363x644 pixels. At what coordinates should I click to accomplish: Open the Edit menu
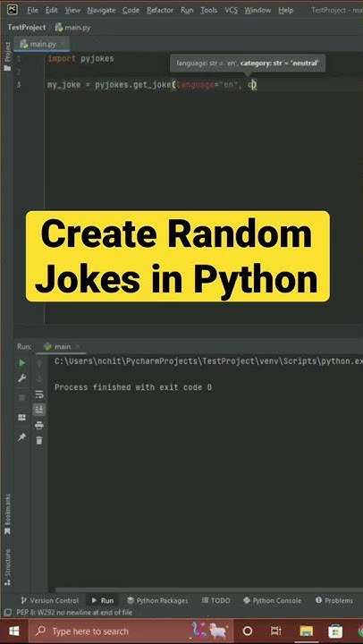pos(51,10)
